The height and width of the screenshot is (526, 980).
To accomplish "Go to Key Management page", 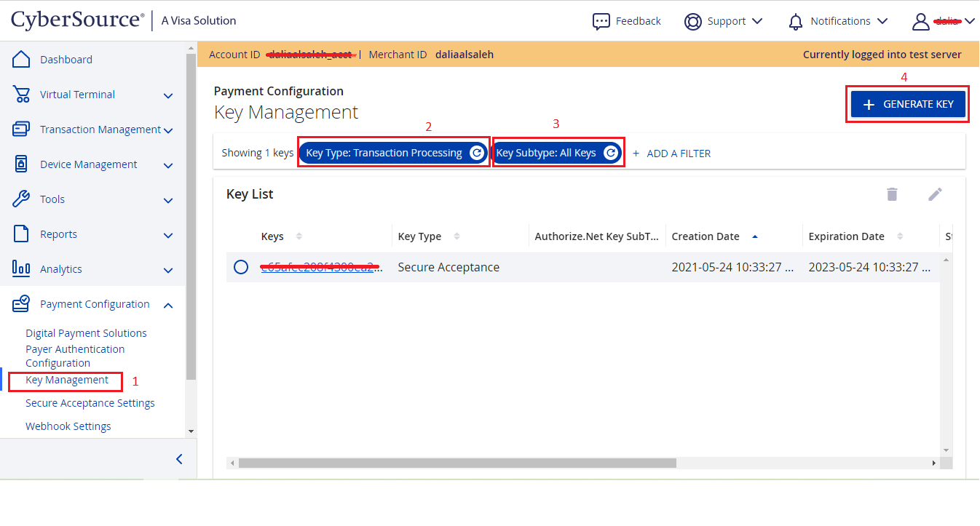I will (x=67, y=380).
